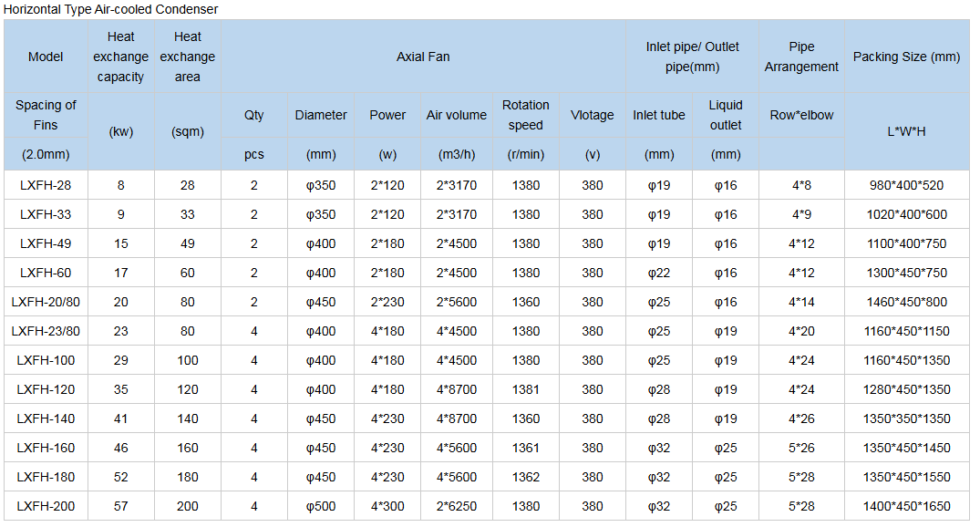
Task: Click the 1362 rotation speed value
Action: [525, 477]
